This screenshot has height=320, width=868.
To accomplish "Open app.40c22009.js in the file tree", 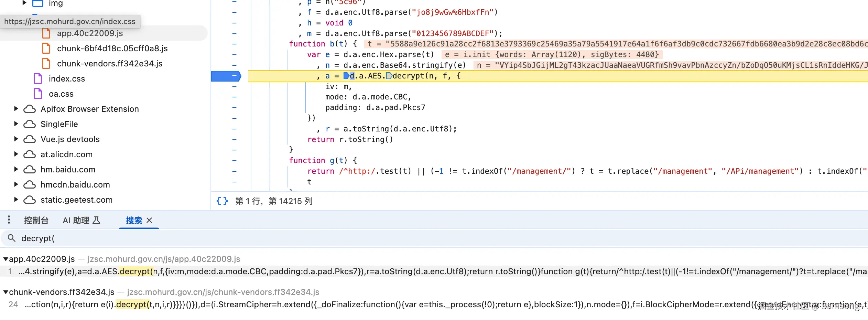I will [x=90, y=33].
